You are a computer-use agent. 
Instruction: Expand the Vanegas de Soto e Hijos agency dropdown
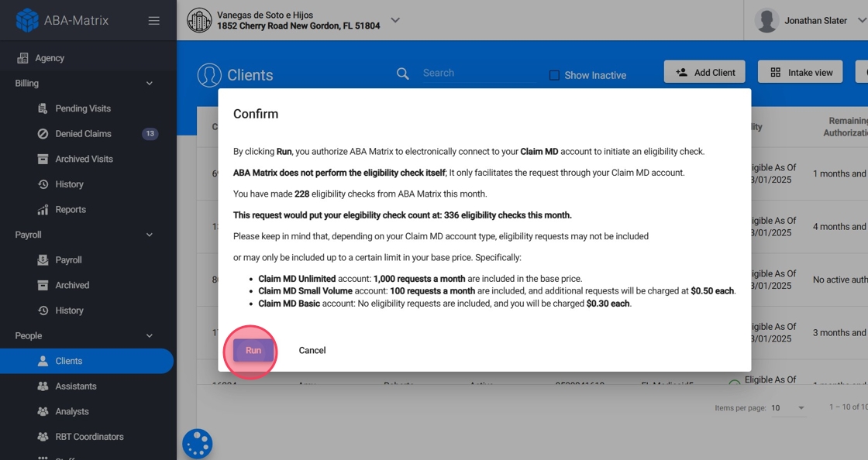pyautogui.click(x=395, y=20)
